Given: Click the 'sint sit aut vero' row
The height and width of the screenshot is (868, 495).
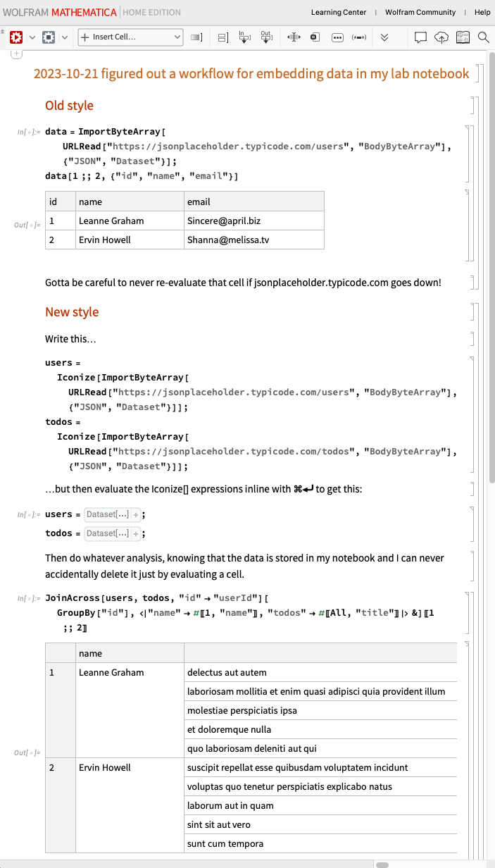Looking at the screenshot, I should tap(320, 824).
